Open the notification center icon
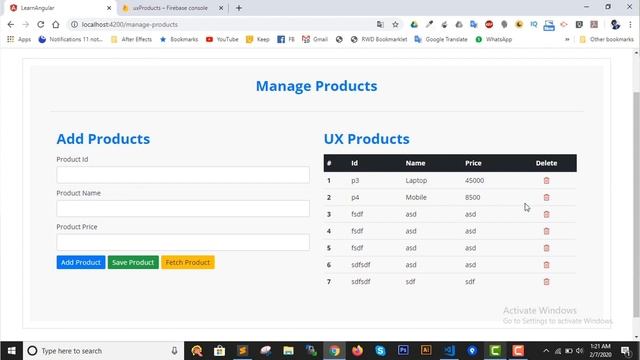The width and height of the screenshot is (640, 360). tap(626, 351)
